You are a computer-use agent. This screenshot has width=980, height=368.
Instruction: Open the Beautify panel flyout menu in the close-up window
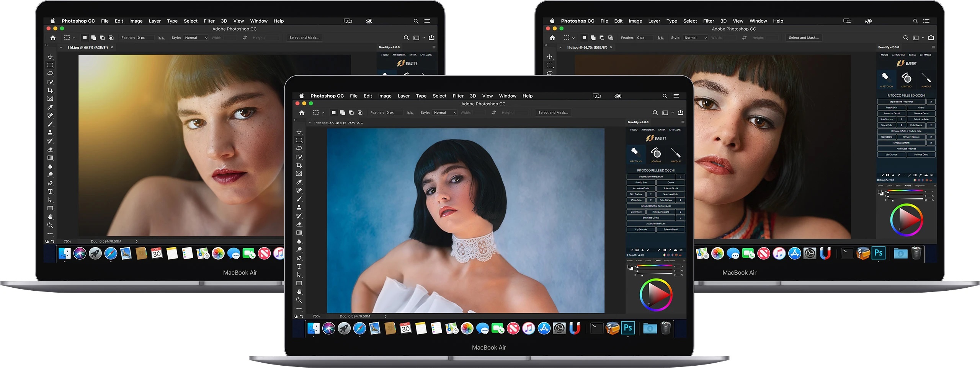933,47
